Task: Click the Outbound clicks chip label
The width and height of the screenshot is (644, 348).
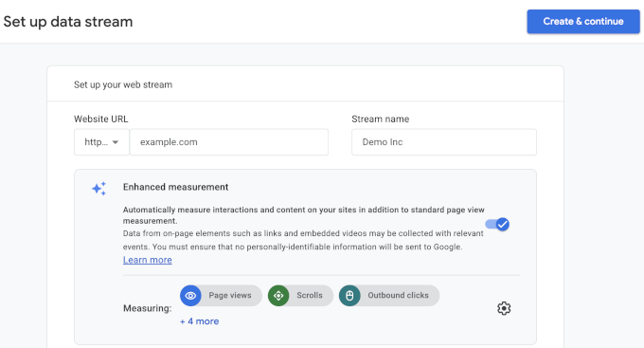Action: click(398, 295)
